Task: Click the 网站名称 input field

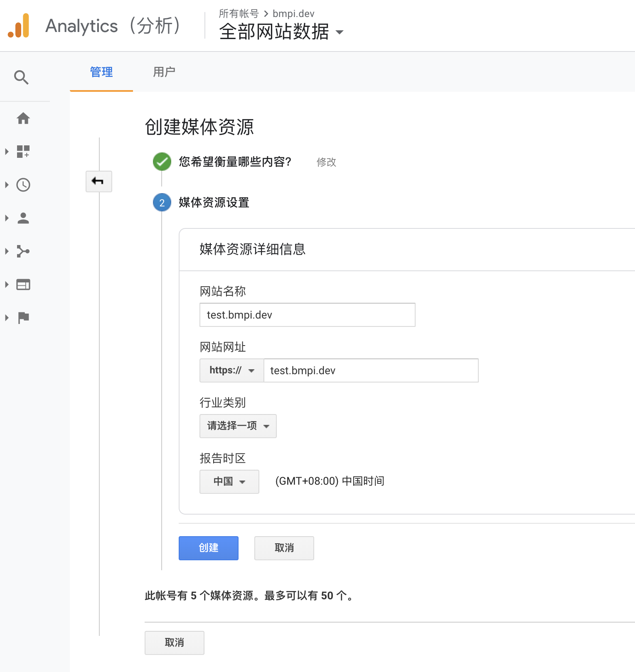Action: (x=307, y=315)
